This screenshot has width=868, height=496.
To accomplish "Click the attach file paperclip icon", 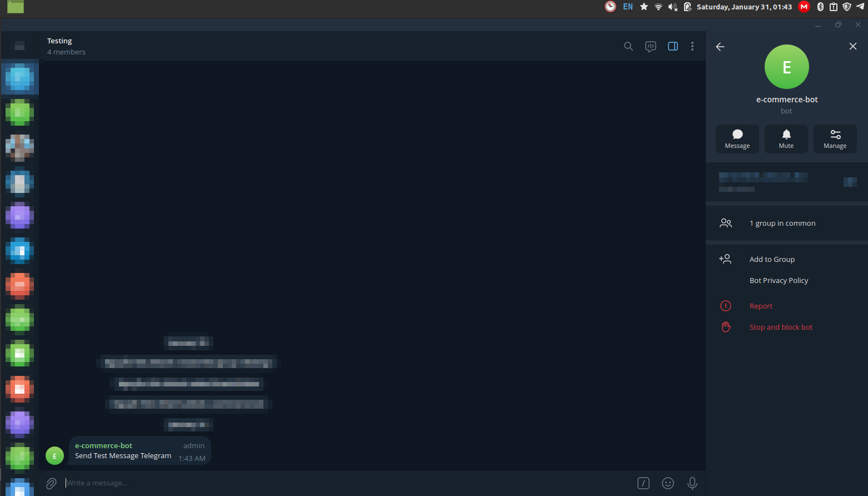I will click(x=51, y=483).
